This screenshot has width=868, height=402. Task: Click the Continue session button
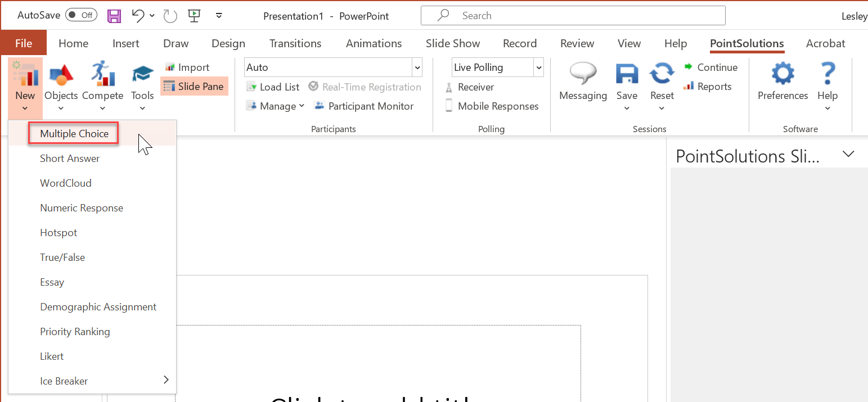pyautogui.click(x=710, y=67)
